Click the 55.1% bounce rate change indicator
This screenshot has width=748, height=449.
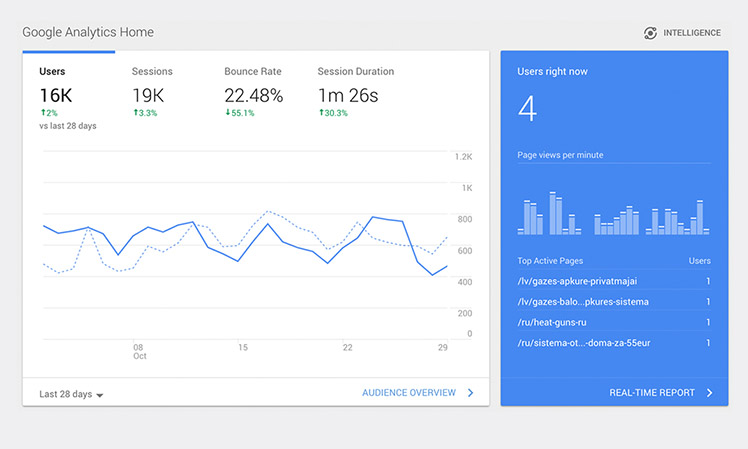pos(239,113)
